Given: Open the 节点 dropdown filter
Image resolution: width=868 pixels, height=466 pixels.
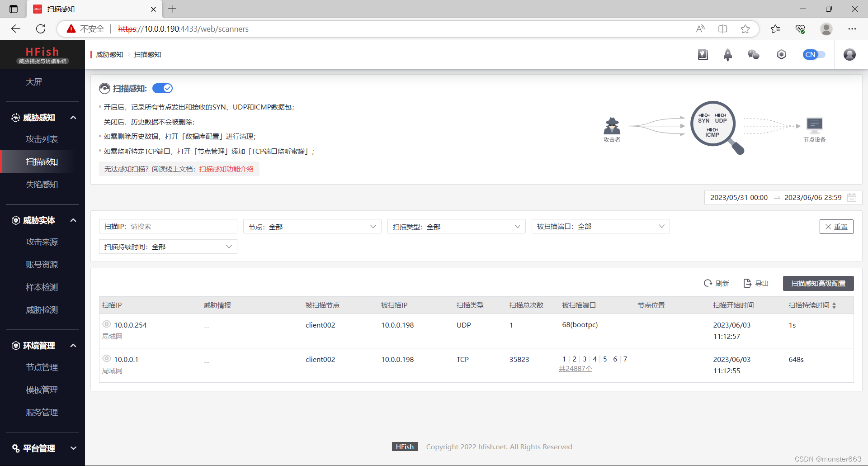Looking at the screenshot, I should (x=312, y=227).
